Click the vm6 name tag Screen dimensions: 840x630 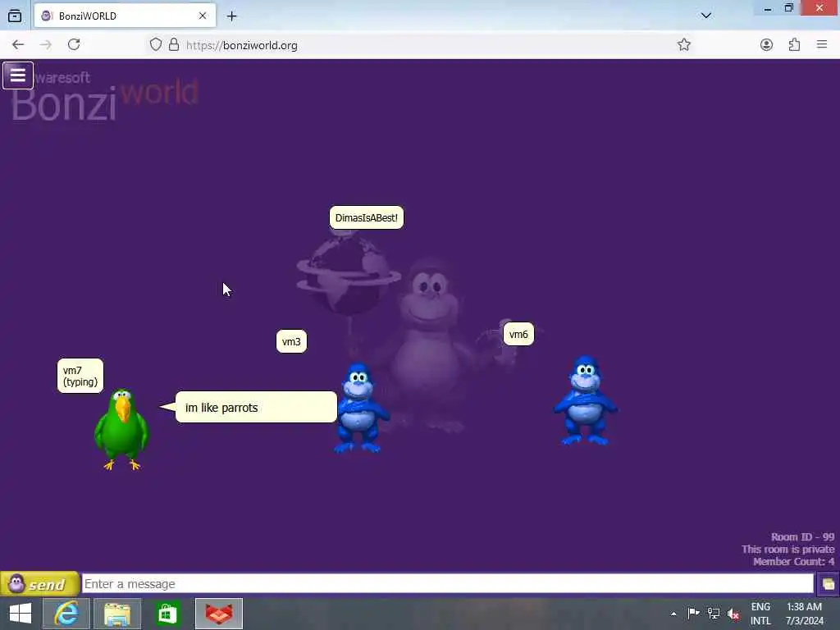[518, 335]
